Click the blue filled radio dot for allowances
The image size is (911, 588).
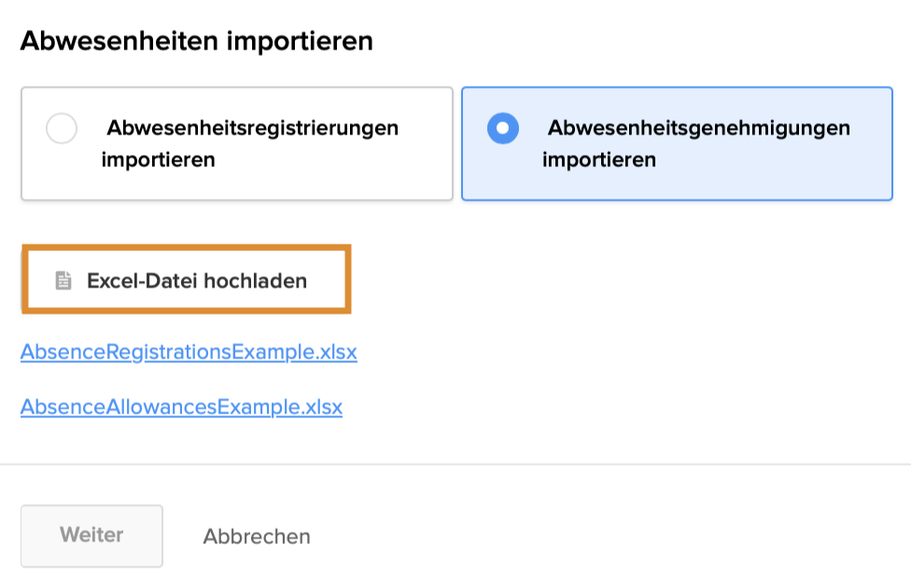[x=503, y=129]
